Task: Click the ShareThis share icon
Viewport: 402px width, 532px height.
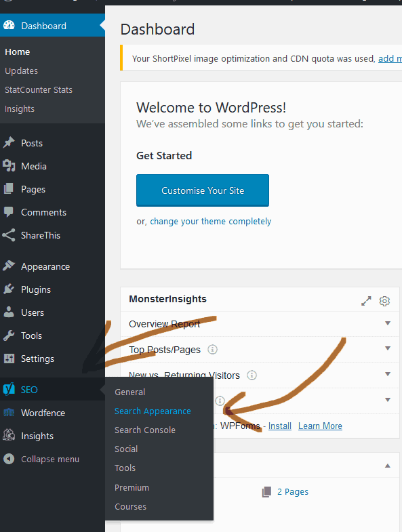Action: click(x=9, y=235)
